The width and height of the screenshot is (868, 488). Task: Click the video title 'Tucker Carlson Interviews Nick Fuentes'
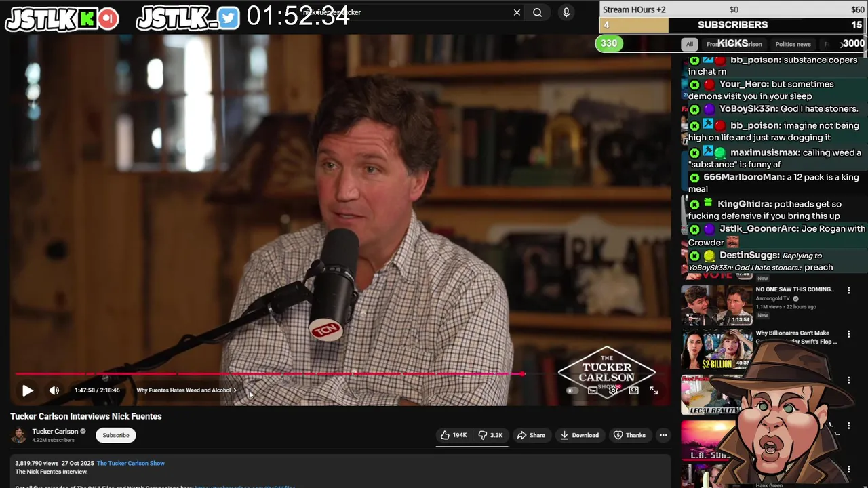(86, 416)
